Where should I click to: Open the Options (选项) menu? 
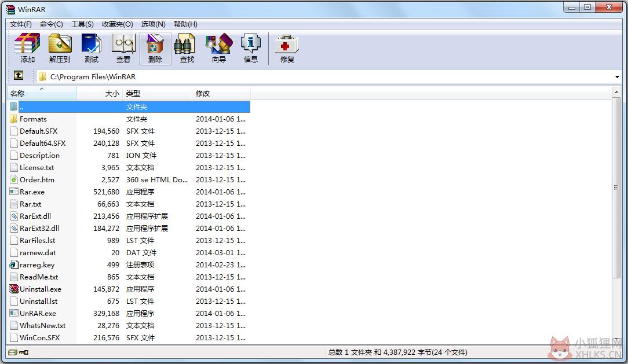(x=153, y=24)
